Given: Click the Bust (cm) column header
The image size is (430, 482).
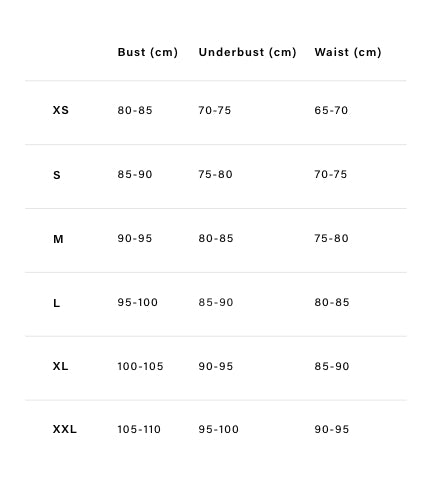Looking at the screenshot, I should click(x=148, y=52).
